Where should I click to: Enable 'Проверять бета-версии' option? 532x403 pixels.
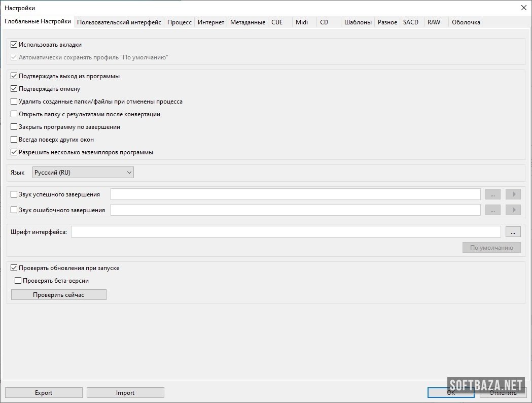[x=18, y=281]
